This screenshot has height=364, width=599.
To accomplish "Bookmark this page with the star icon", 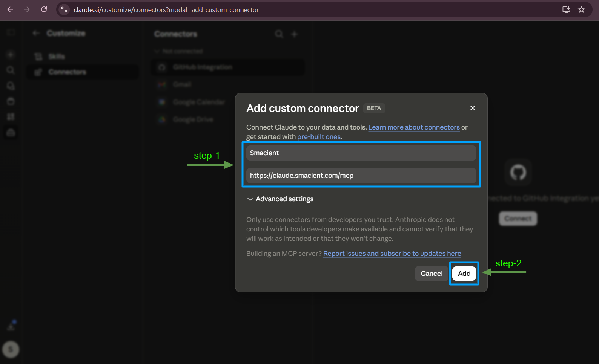I will [581, 9].
